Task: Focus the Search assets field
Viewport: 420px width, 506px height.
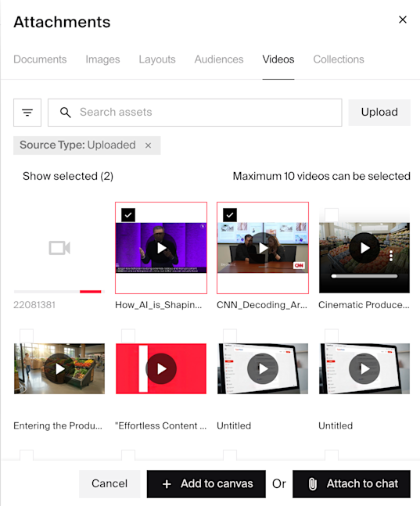Action: 195,113
